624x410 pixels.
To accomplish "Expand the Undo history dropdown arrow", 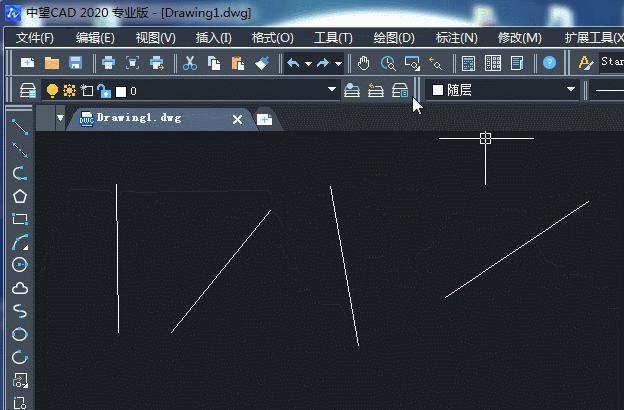I will (x=308, y=63).
